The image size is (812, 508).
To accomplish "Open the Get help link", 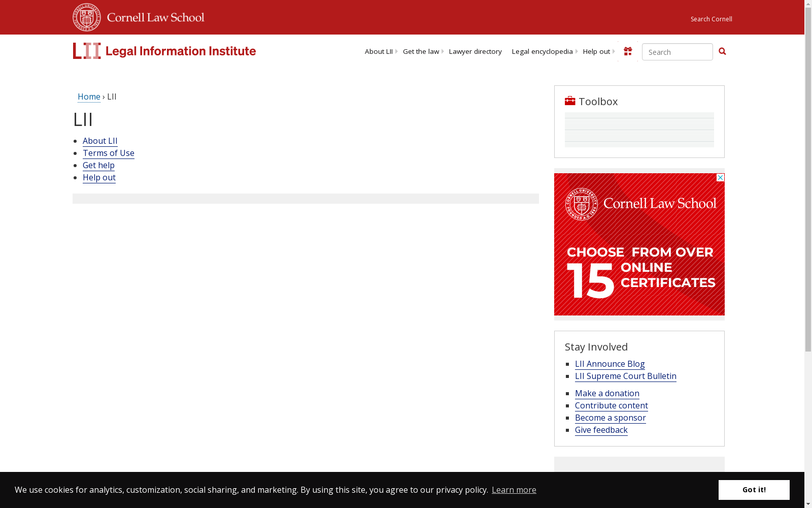I will point(98,165).
